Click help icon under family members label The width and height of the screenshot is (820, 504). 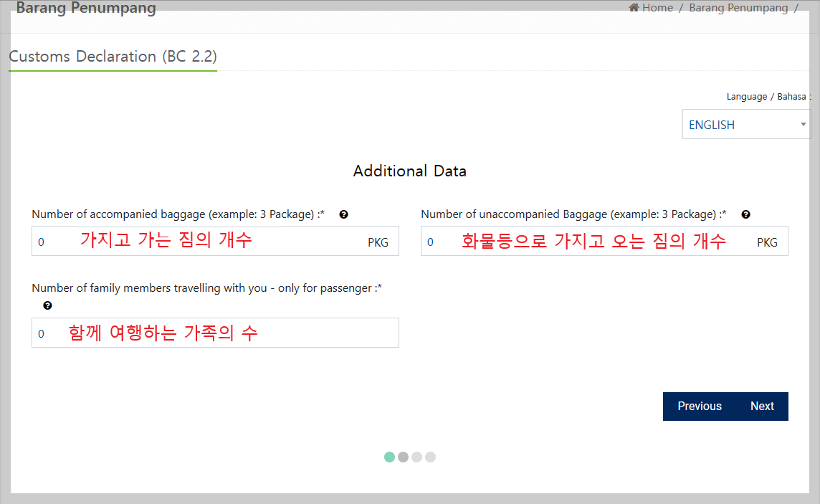click(47, 306)
